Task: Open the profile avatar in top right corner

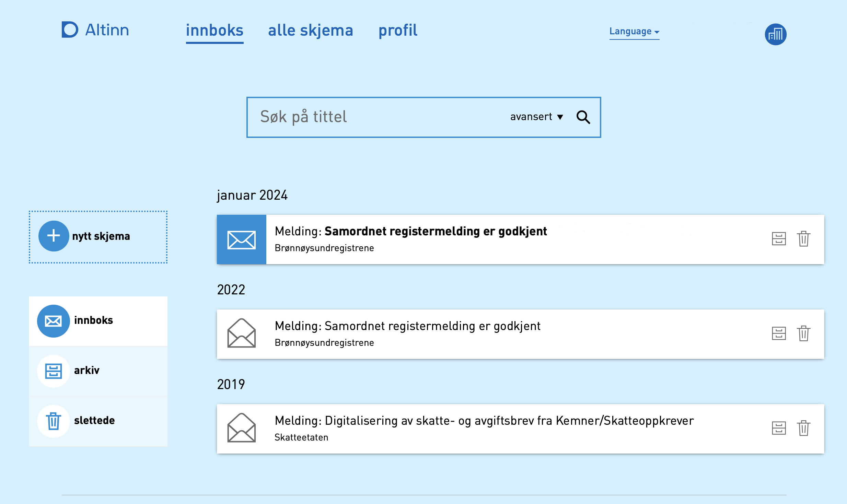Action: [x=776, y=34]
